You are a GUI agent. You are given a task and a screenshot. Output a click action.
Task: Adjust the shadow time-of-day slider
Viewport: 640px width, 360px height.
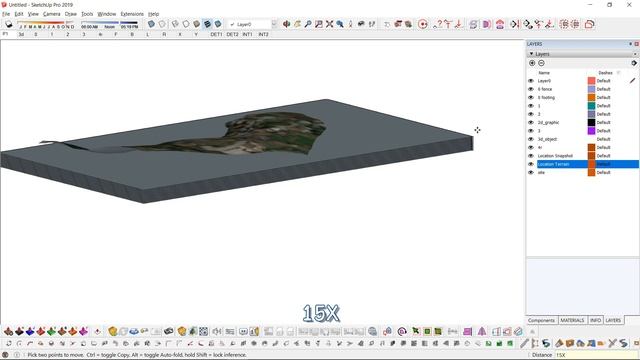tap(109, 24)
